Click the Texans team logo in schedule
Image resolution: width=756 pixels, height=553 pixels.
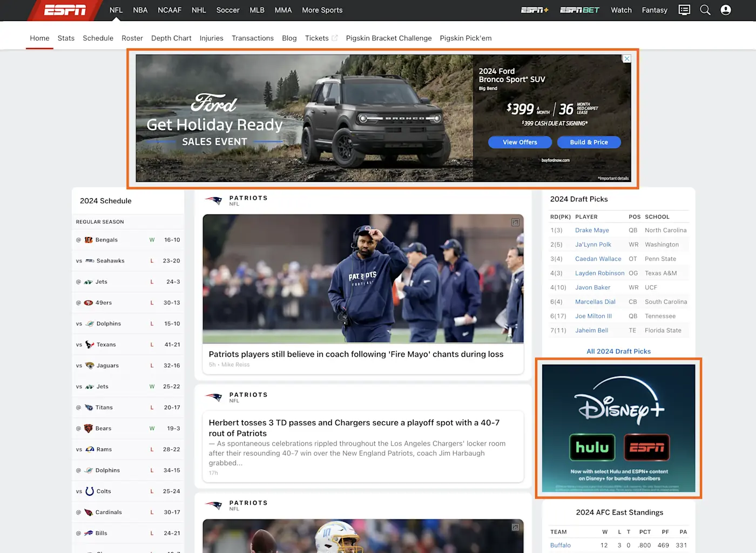tap(90, 345)
